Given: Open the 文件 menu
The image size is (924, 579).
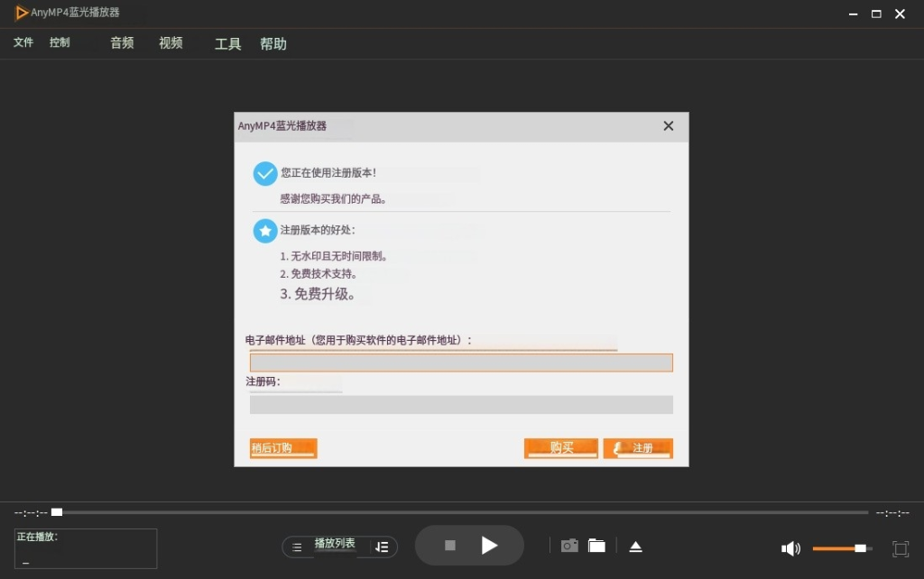Looking at the screenshot, I should point(22,42).
